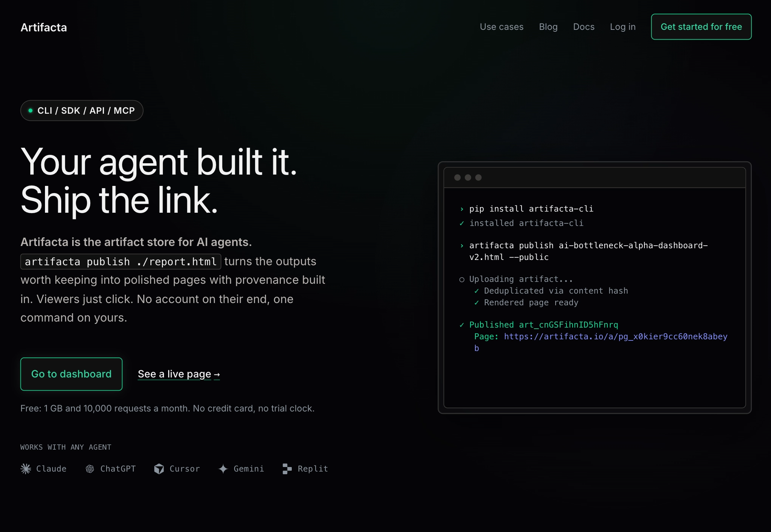Screen dimensions: 771x532
Task: Click the prompt chevron before artifacta publish
Action: click(462, 246)
